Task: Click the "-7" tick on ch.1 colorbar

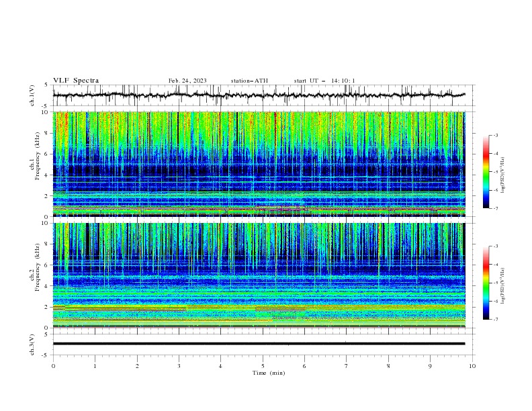Action: [x=495, y=208]
